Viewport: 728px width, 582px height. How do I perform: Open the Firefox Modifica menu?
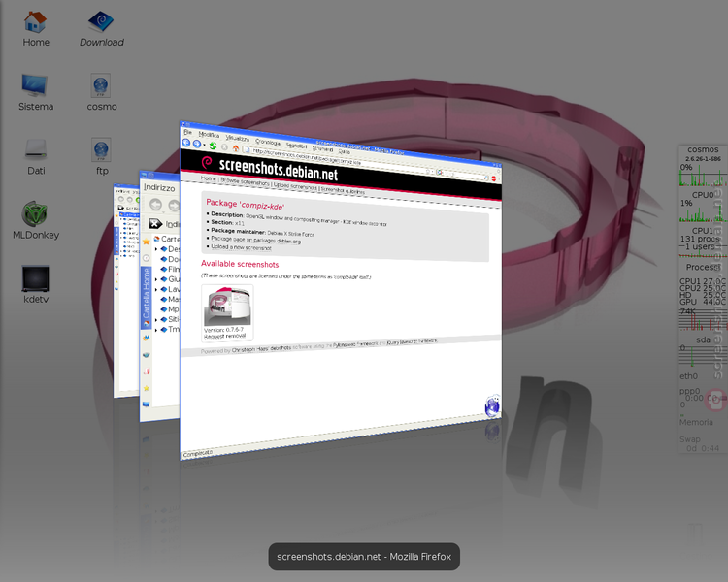209,134
